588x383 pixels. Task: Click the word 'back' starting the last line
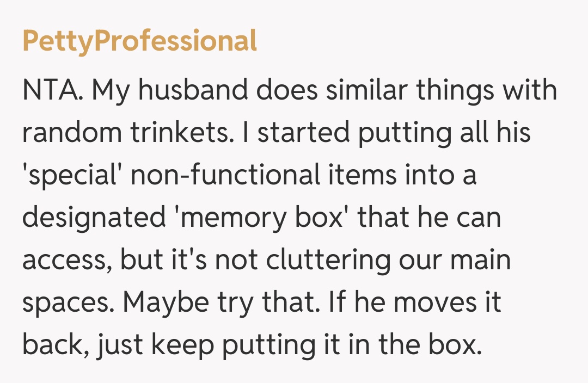[x=51, y=345]
